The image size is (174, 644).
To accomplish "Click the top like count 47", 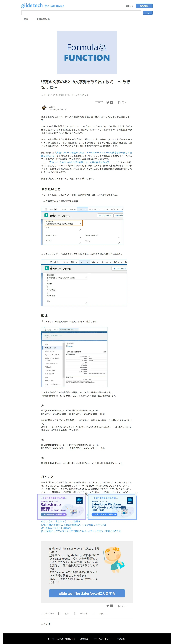I will point(126,102).
